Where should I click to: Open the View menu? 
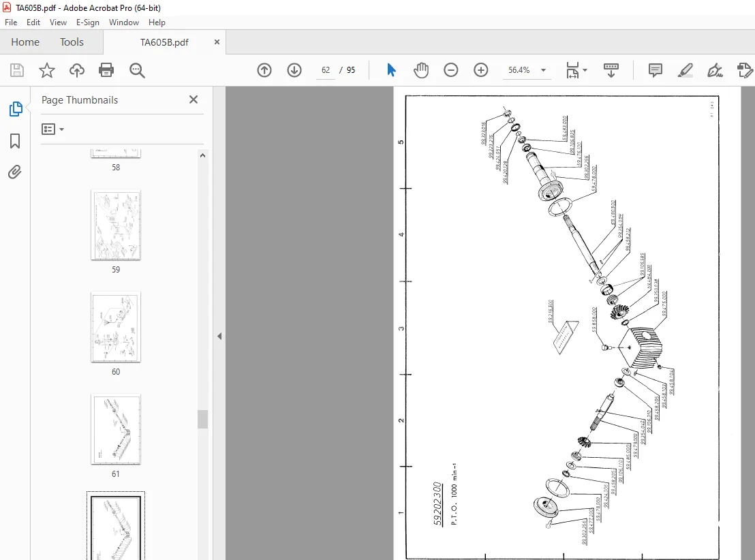59,22
